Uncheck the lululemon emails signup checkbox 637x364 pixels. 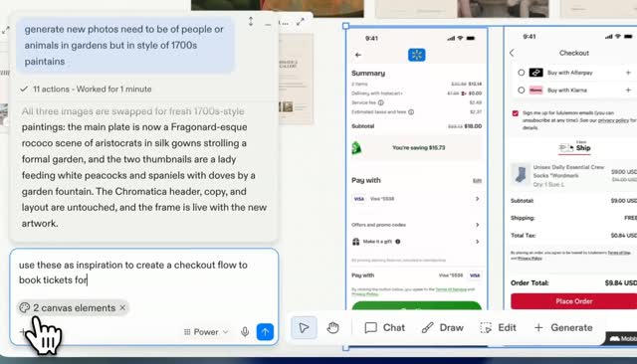pos(516,113)
